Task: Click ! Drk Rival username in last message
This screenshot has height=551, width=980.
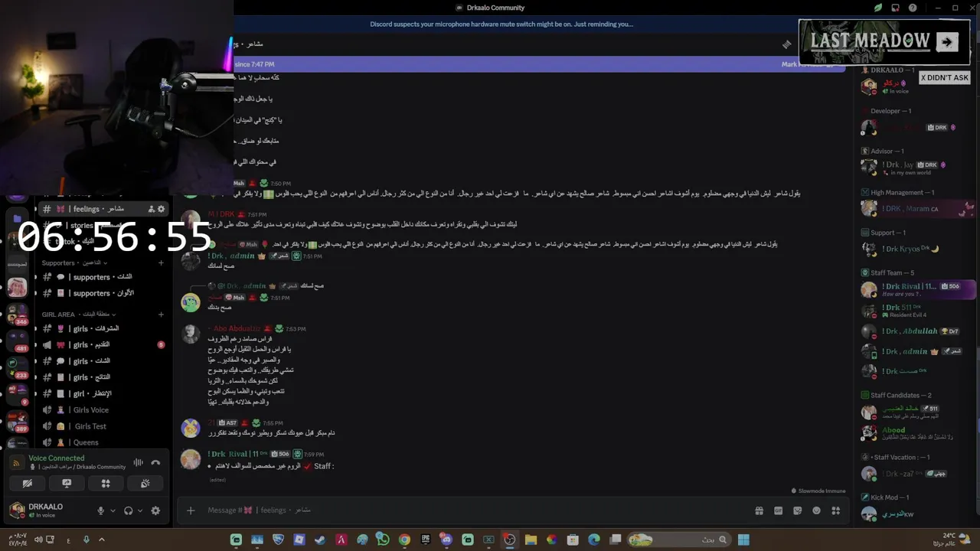Action: 237,455
